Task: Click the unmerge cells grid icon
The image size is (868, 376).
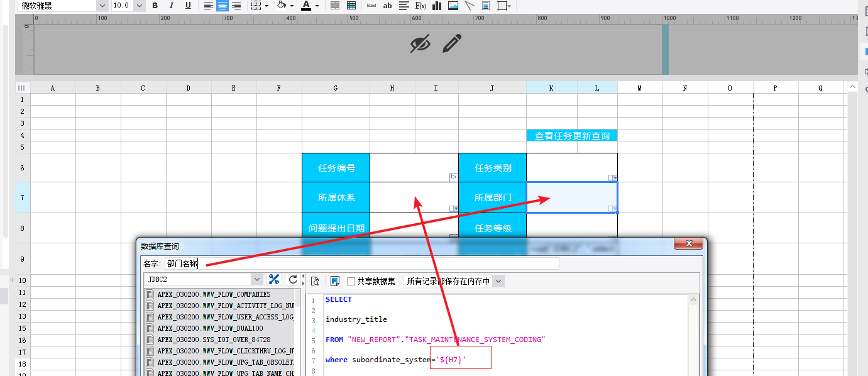Action: (x=351, y=6)
